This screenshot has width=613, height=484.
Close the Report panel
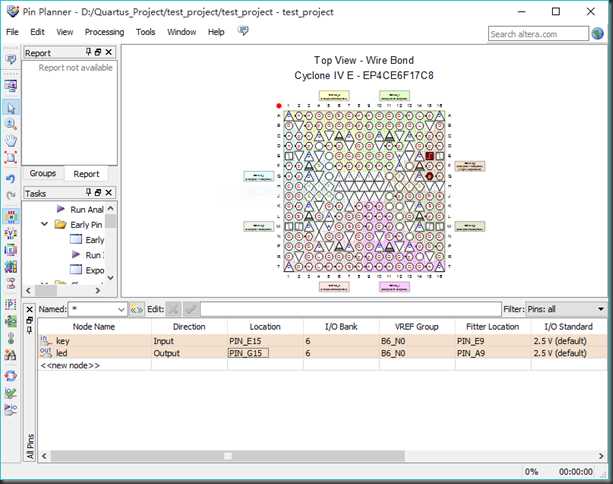[x=109, y=52]
